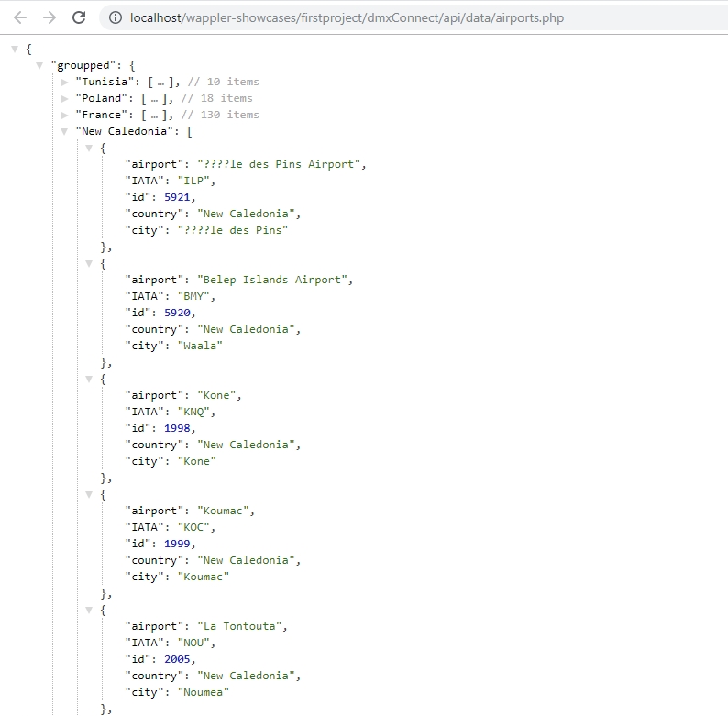Collapse the ILP airport object
Viewport: 728px width, 716px height.
89,148
